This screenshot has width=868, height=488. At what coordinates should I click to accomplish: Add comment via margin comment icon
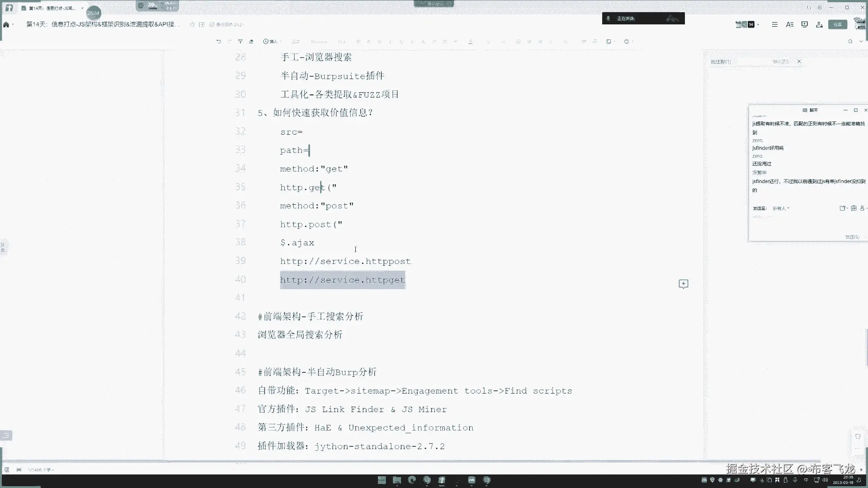pos(683,284)
